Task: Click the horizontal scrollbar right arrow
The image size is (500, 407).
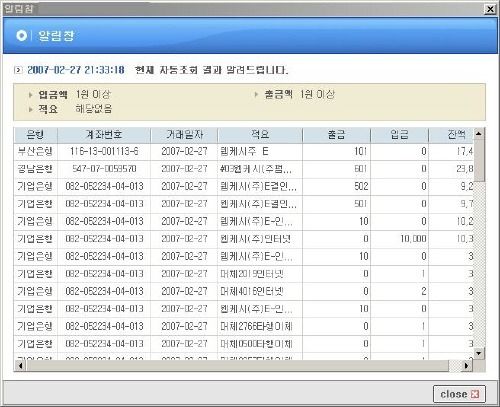Action: coord(466,366)
